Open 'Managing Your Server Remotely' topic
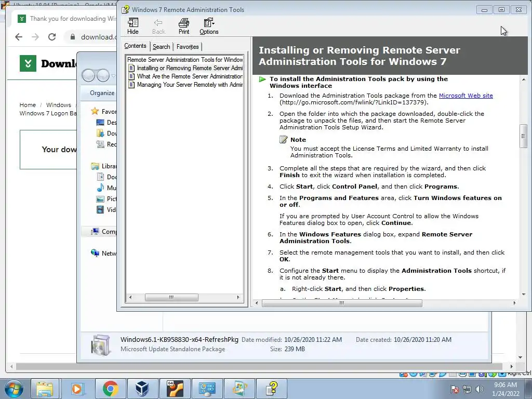The height and width of the screenshot is (399, 532). pos(190,85)
